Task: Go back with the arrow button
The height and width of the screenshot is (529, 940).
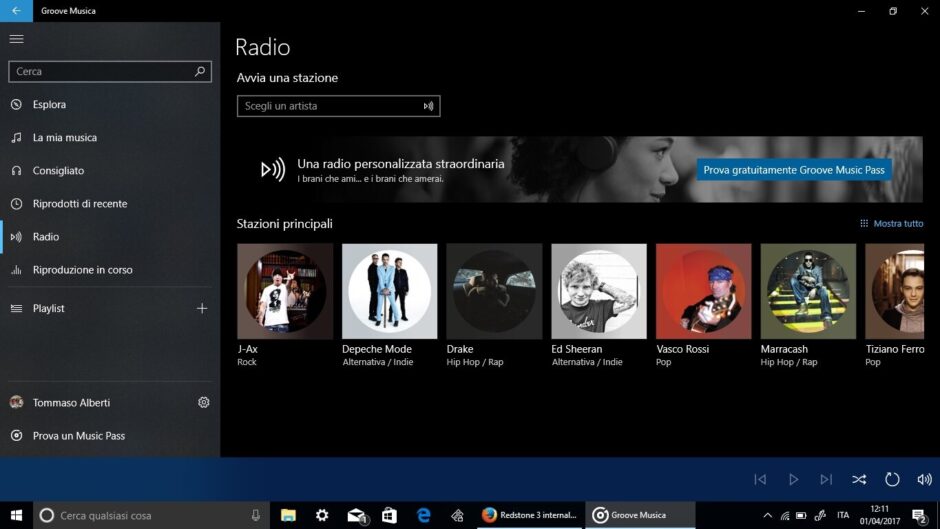Action: 16,11
